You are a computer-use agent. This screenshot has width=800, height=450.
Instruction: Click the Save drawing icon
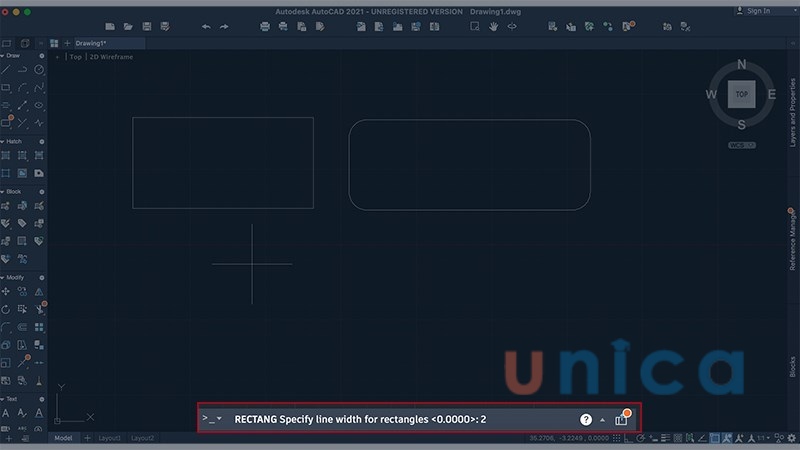(147, 26)
